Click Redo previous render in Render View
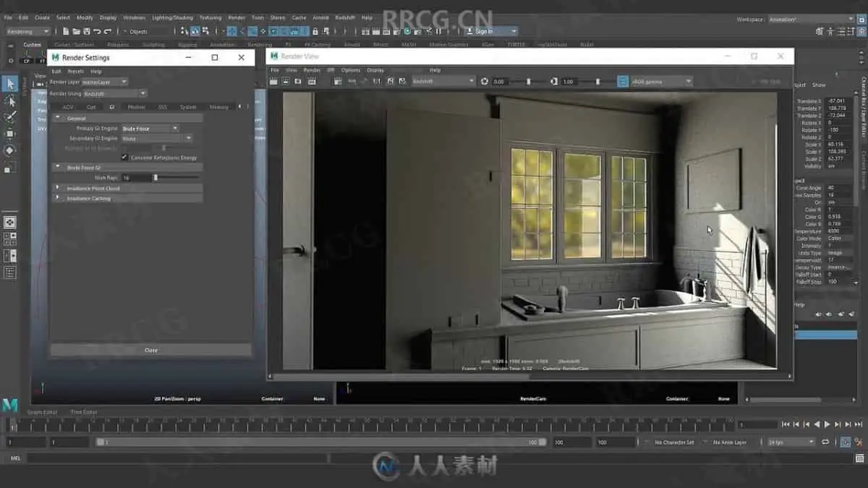Viewport: 868px width, 488px height. click(x=273, y=82)
